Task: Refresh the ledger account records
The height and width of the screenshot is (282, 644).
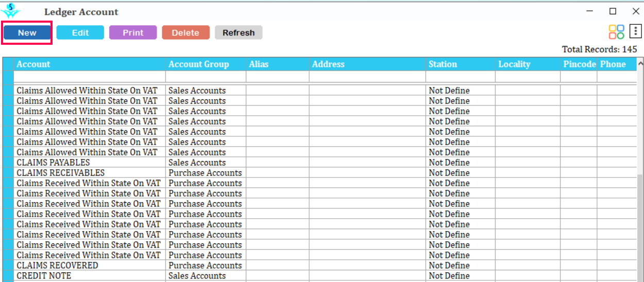Action: point(239,32)
